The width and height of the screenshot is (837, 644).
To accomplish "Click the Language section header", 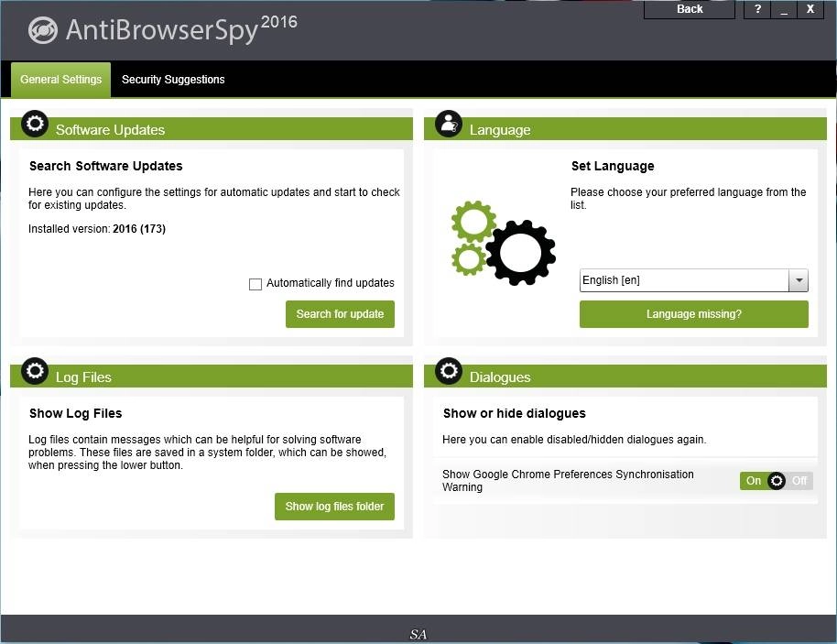I will click(625, 129).
